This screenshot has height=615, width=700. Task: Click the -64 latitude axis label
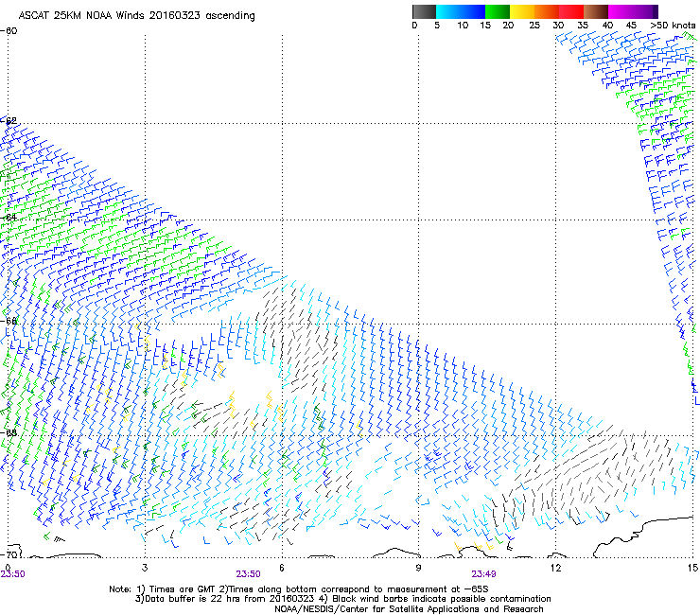point(9,217)
